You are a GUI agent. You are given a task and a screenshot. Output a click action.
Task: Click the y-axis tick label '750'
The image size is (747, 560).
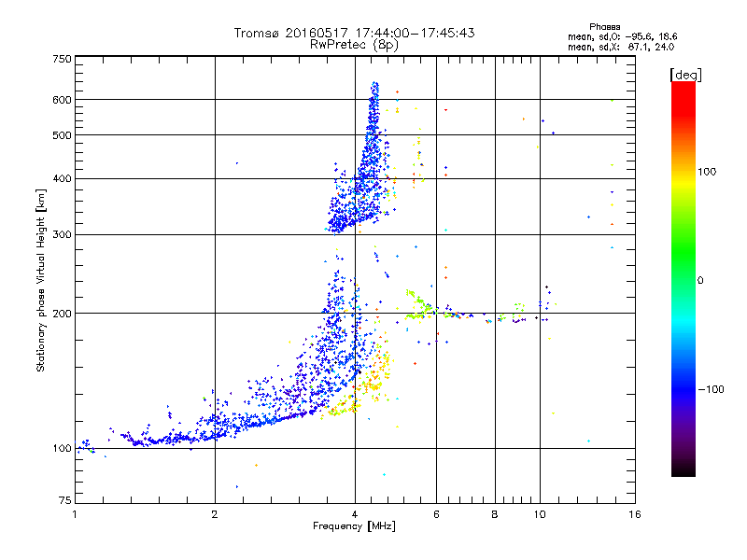(63, 59)
